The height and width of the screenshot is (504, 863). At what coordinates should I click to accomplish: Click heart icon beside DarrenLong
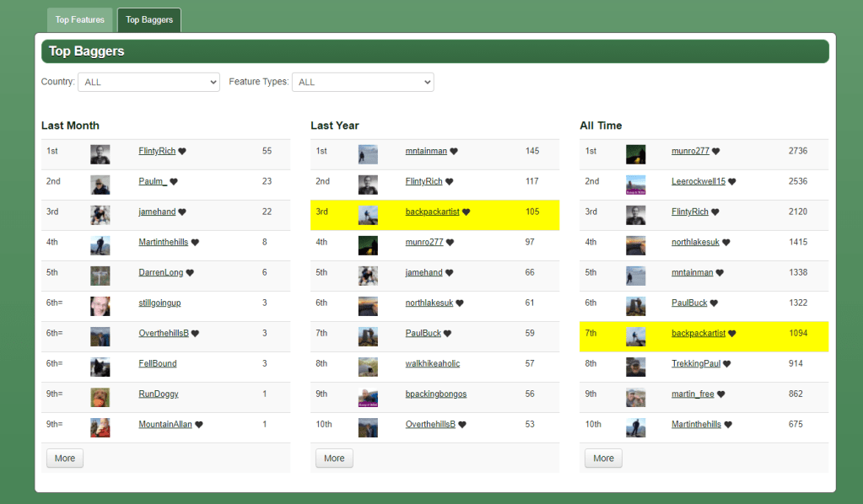(190, 273)
